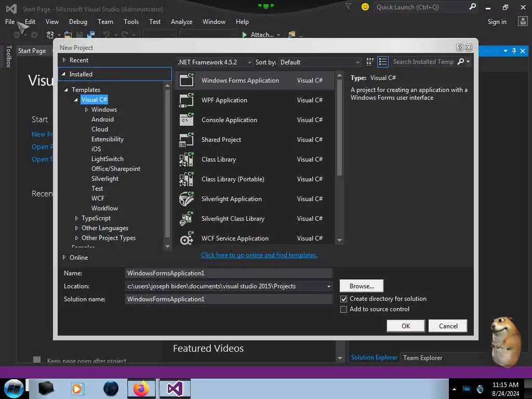Switch to the Team Explorer tab
The height and width of the screenshot is (399, 532).
422,357
